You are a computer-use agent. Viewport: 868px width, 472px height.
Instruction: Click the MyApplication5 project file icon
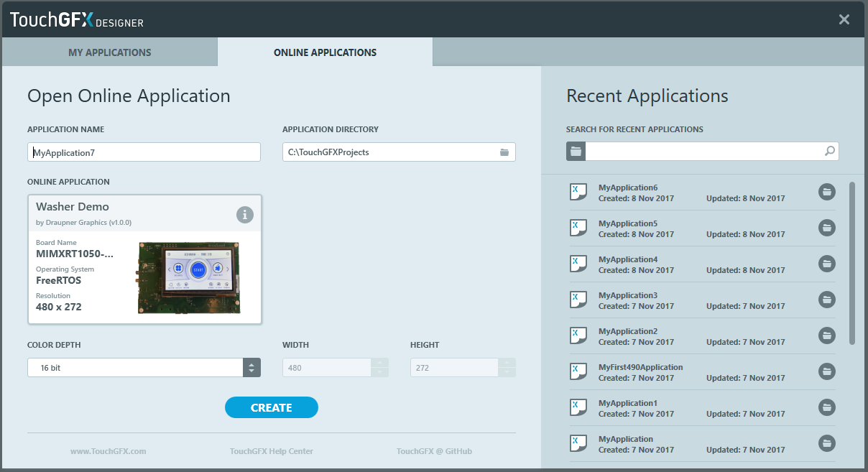[x=578, y=228]
